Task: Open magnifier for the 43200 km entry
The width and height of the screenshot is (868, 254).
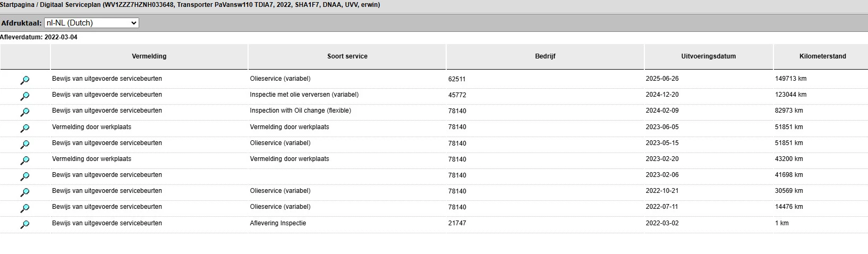Action: click(x=25, y=160)
